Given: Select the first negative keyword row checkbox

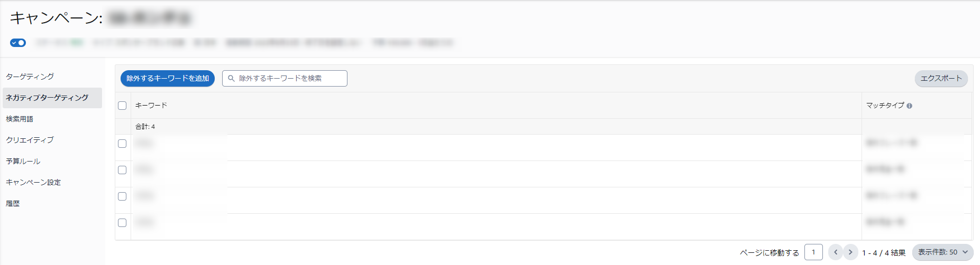Looking at the screenshot, I should 122,144.
